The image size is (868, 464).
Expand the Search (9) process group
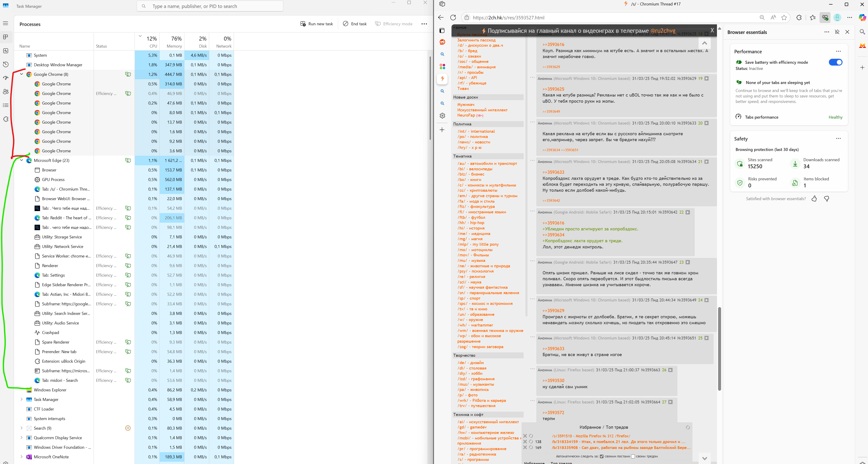tap(22, 428)
